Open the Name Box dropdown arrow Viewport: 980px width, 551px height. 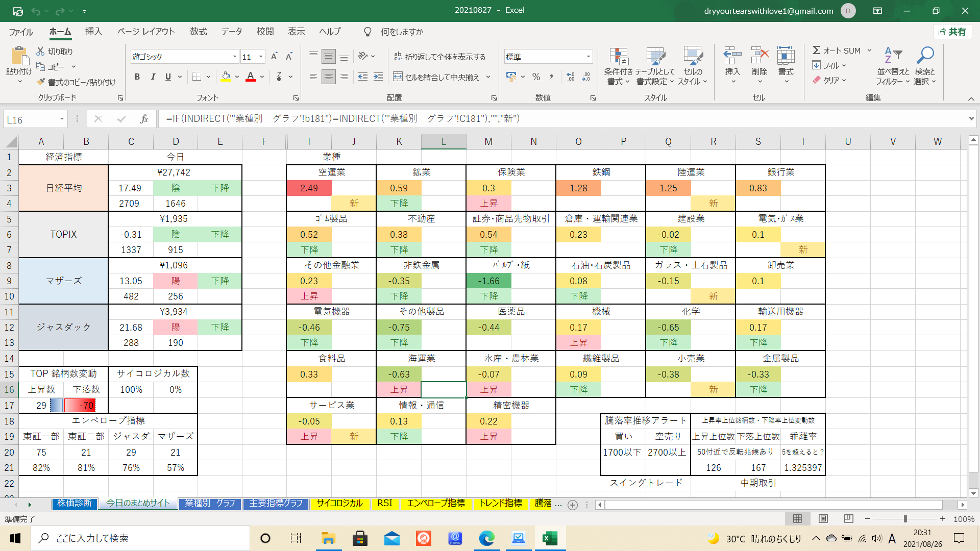coord(62,119)
